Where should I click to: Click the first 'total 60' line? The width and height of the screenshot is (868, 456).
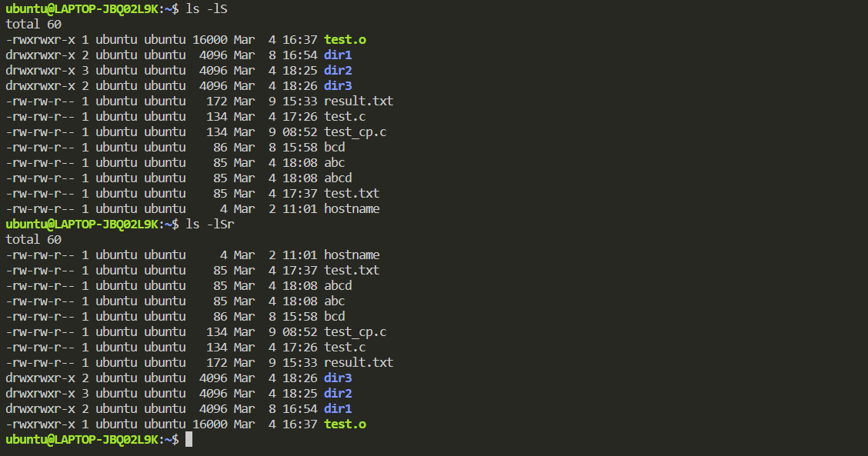point(33,25)
